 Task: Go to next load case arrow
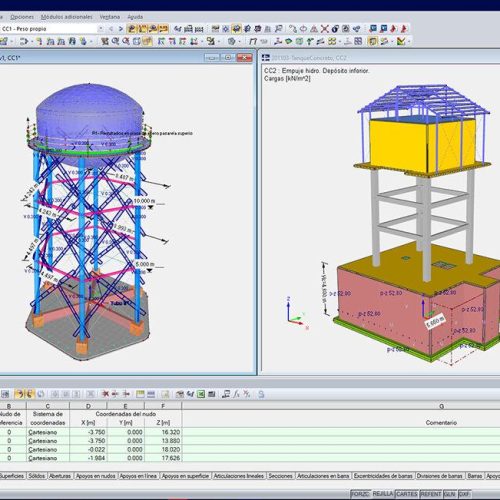point(121,29)
